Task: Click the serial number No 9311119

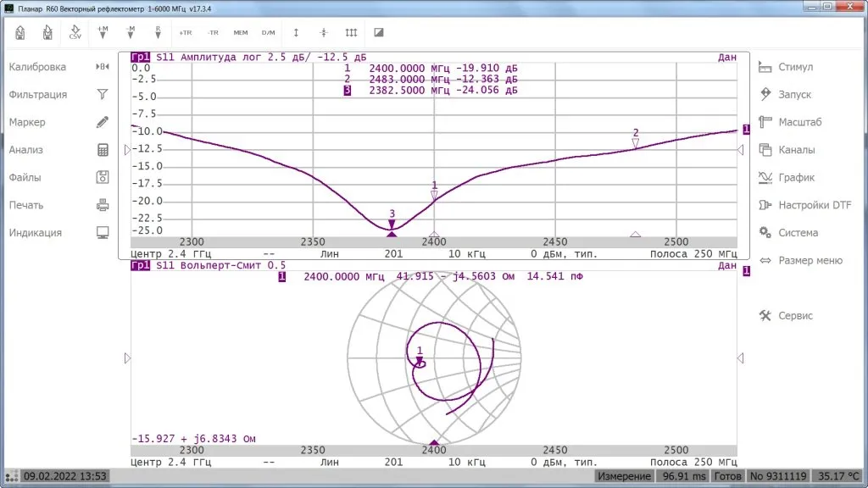Action: (778, 476)
